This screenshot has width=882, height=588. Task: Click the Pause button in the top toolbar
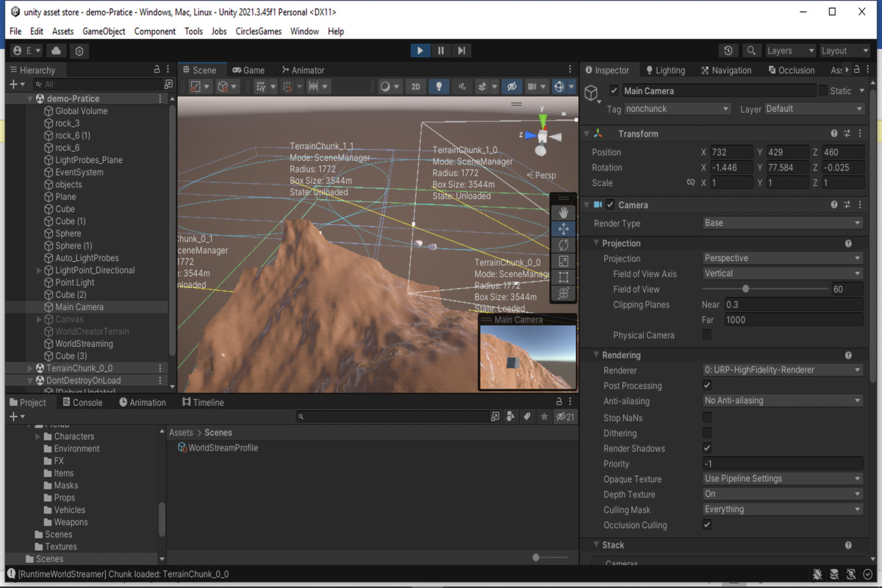tap(441, 51)
